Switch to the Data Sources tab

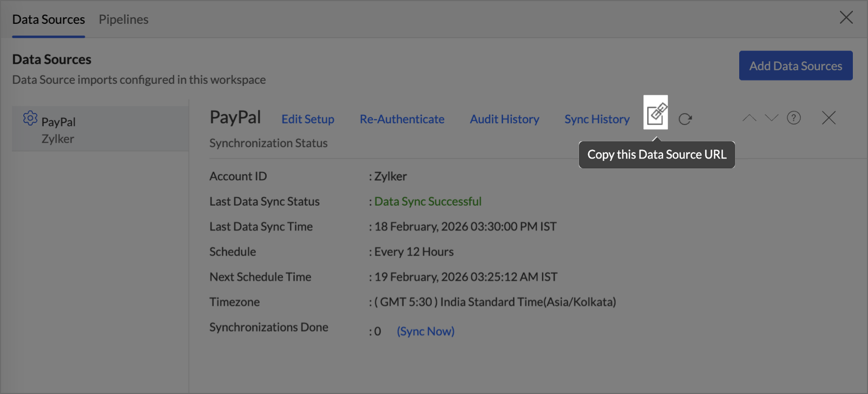(x=49, y=19)
